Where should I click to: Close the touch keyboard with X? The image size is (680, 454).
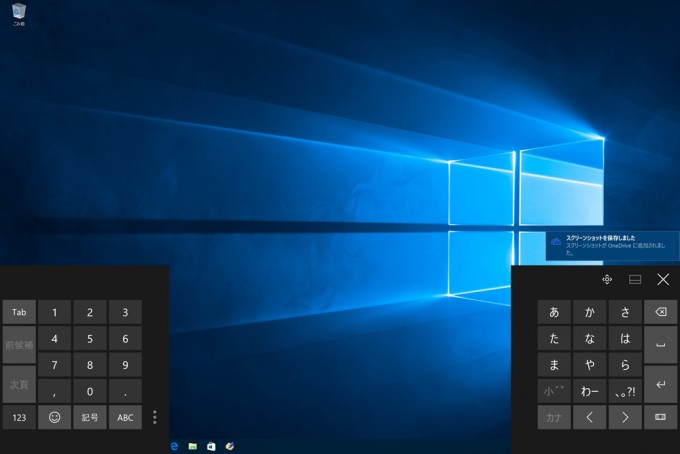663,279
